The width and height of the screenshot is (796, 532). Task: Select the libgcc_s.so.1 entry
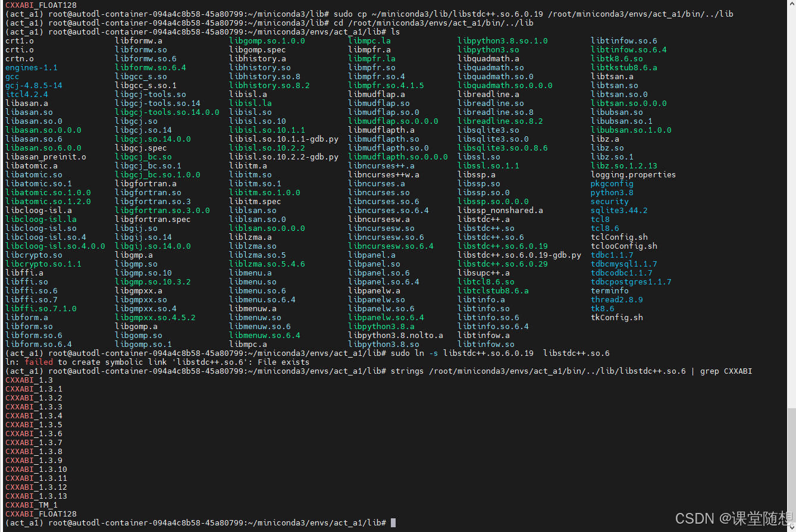pyautogui.click(x=146, y=85)
